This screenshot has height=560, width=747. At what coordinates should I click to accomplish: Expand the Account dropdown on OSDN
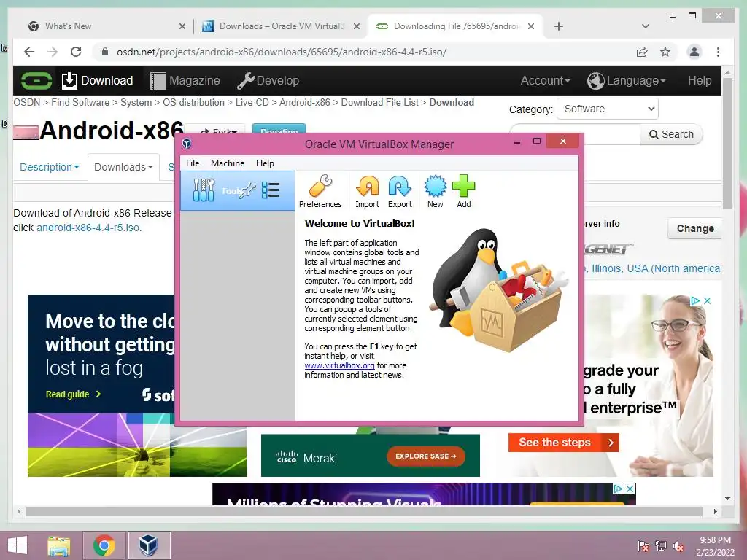[x=545, y=80]
